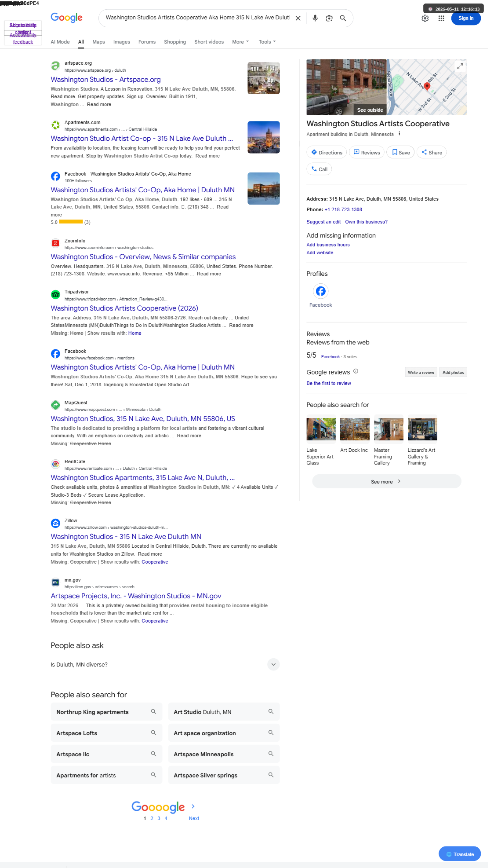Click Add business hours link
Image resolution: width=494 pixels, height=868 pixels.
(x=328, y=245)
